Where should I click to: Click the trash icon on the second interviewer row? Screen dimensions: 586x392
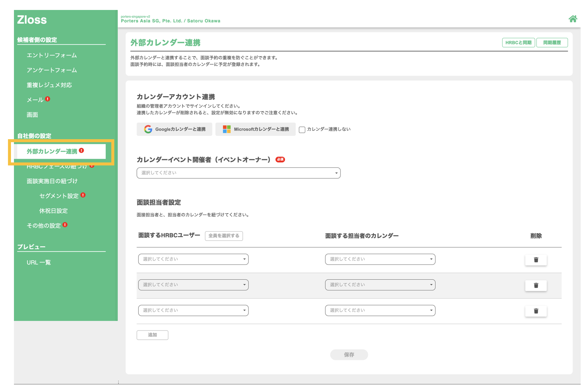tap(536, 285)
